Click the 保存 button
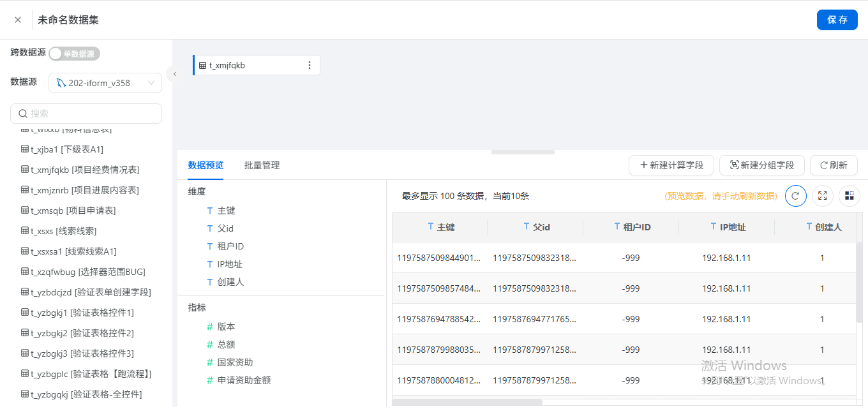This screenshot has width=868, height=409. coord(837,20)
